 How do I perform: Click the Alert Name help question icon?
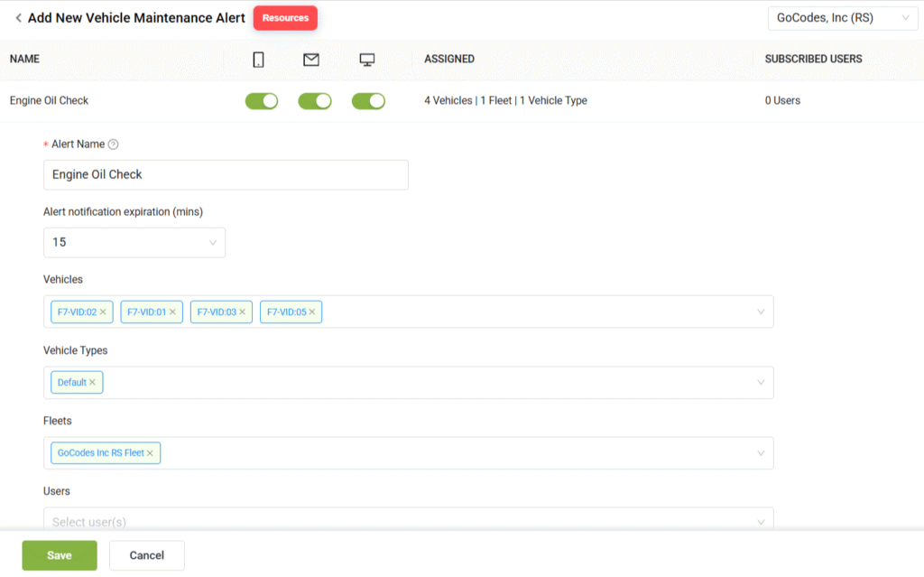[113, 144]
